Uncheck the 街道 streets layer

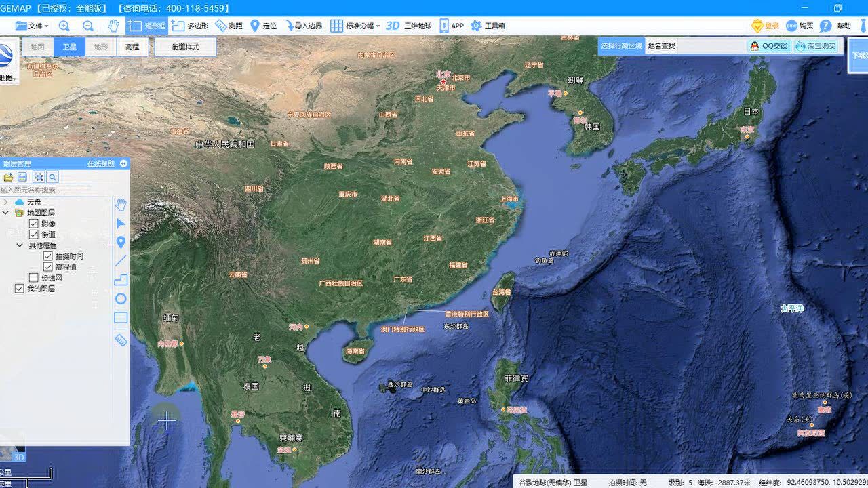(x=34, y=234)
